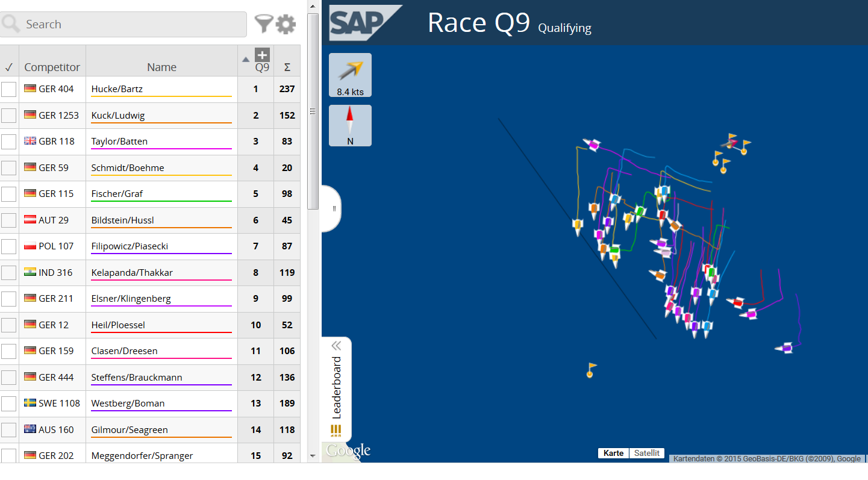Click the Google logo on the map
The image size is (868, 480).
tap(348, 450)
